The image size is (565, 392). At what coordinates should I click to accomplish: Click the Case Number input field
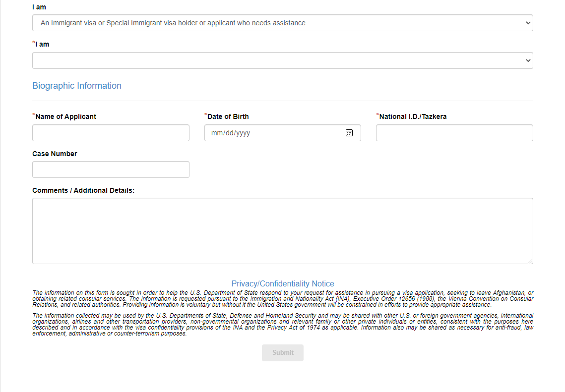pos(111,169)
